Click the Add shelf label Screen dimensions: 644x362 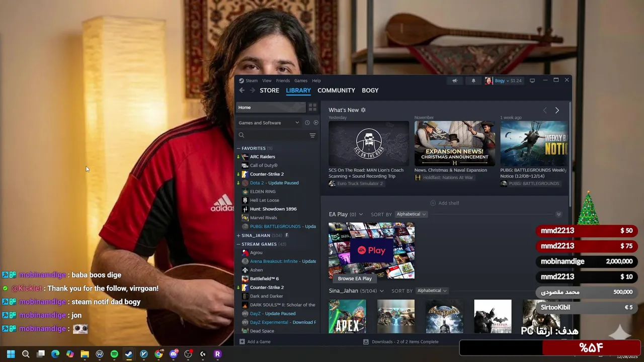tap(448, 203)
